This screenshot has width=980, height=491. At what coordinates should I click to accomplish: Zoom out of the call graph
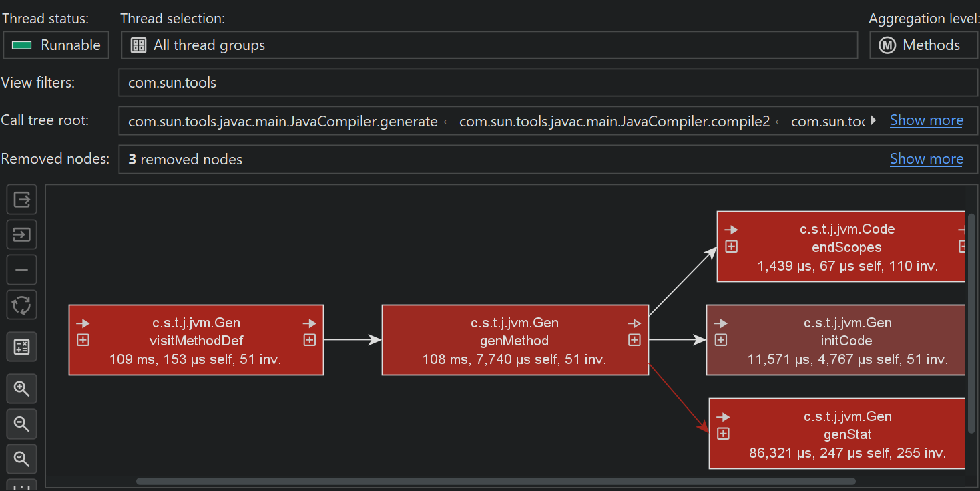pyautogui.click(x=21, y=424)
